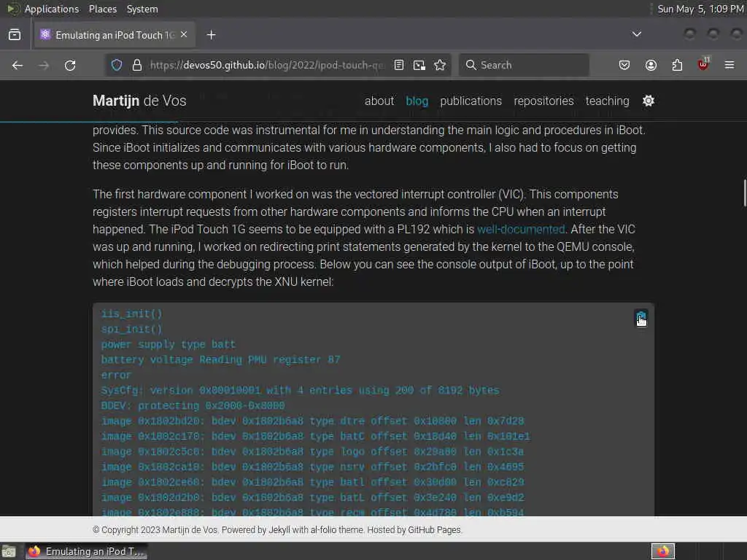Open the al-folio theme link

(x=323, y=530)
